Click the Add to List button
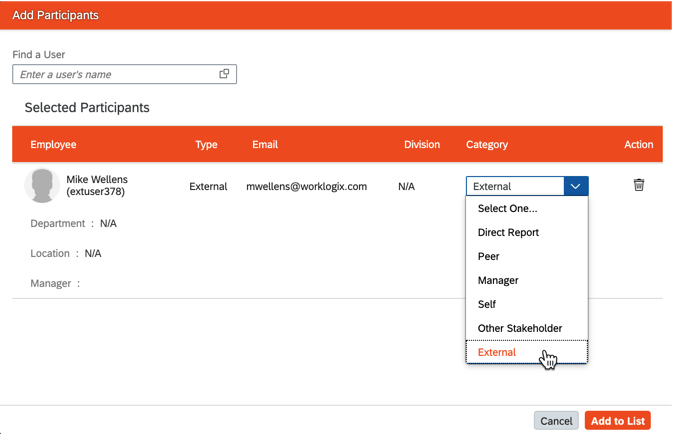 [x=617, y=421]
